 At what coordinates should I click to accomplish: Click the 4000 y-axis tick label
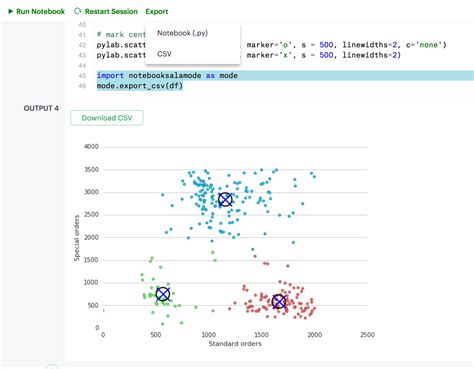pyautogui.click(x=91, y=147)
